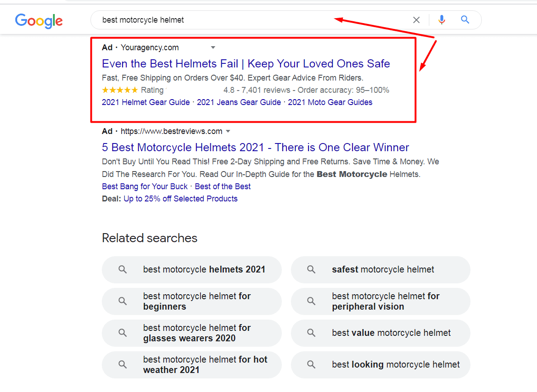Open dropdown arrow next to Youragency.com

(213, 47)
